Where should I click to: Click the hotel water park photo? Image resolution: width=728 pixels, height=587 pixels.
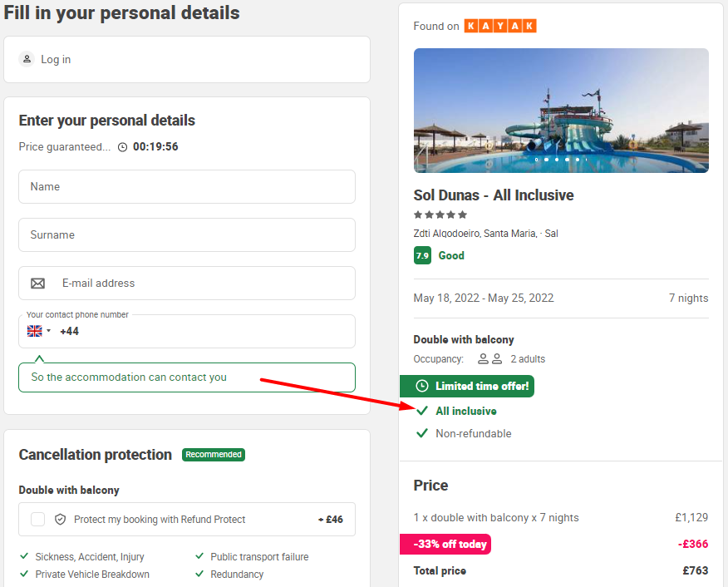pos(561,111)
